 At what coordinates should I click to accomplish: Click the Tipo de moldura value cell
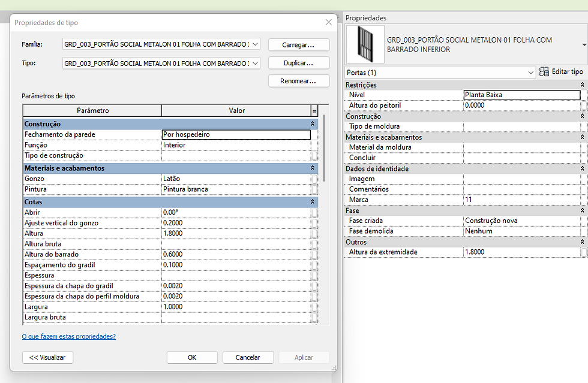click(522, 126)
